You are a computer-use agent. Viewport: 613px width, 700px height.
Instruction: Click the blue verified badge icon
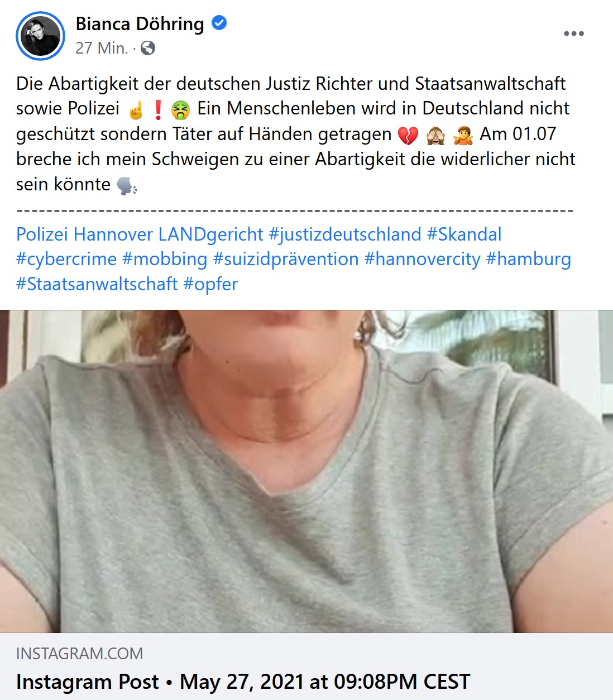219,23
